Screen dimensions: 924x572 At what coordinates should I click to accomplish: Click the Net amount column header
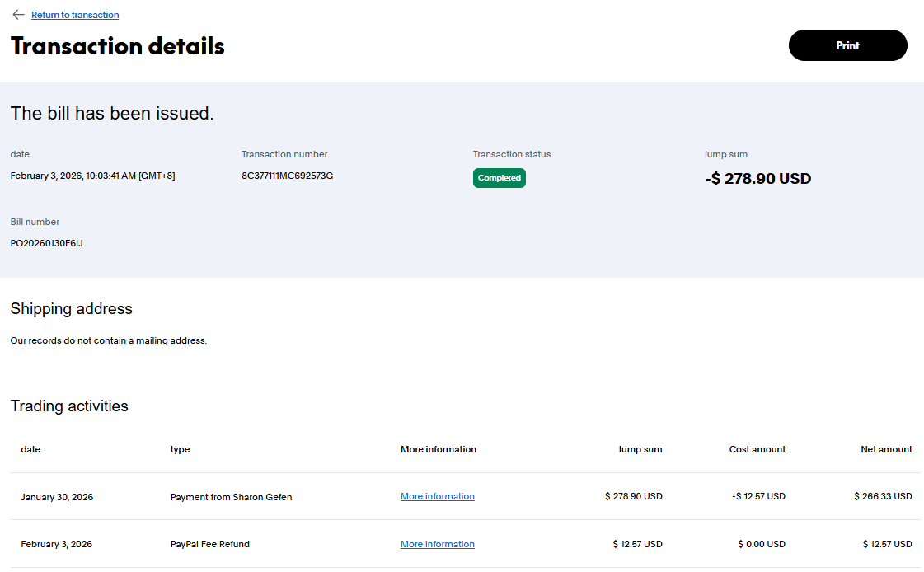(886, 449)
